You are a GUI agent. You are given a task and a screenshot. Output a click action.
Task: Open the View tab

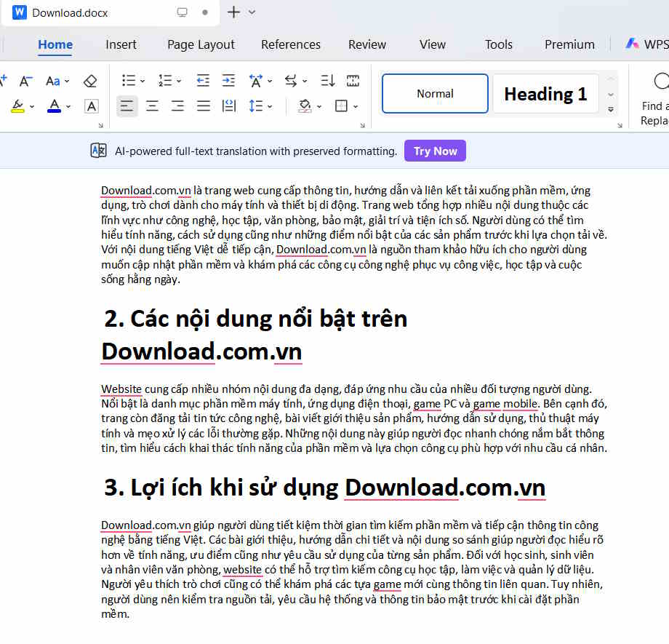point(432,44)
